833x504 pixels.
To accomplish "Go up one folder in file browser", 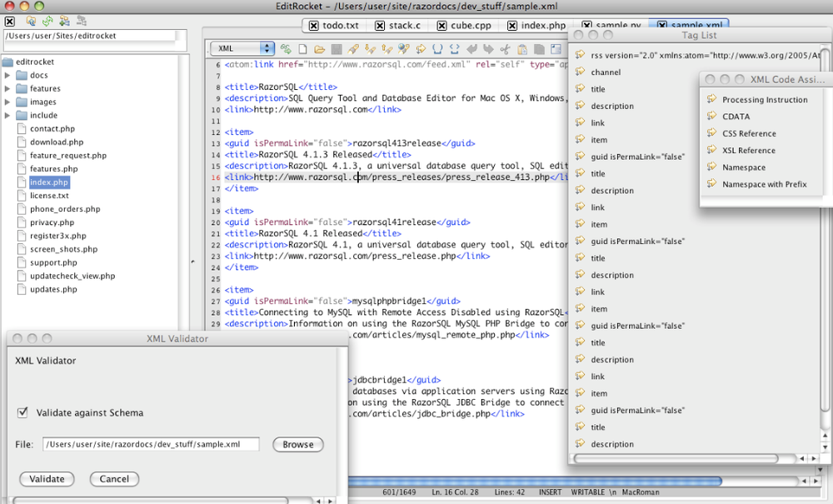I will [31, 22].
